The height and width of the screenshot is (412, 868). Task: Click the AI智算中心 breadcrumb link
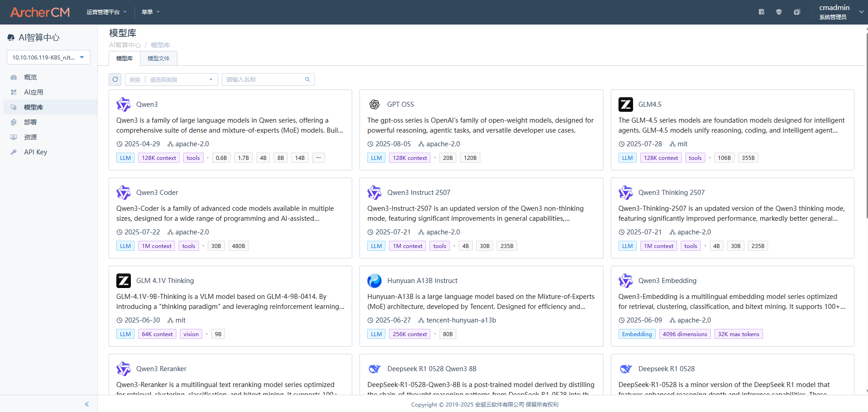pyautogui.click(x=125, y=45)
